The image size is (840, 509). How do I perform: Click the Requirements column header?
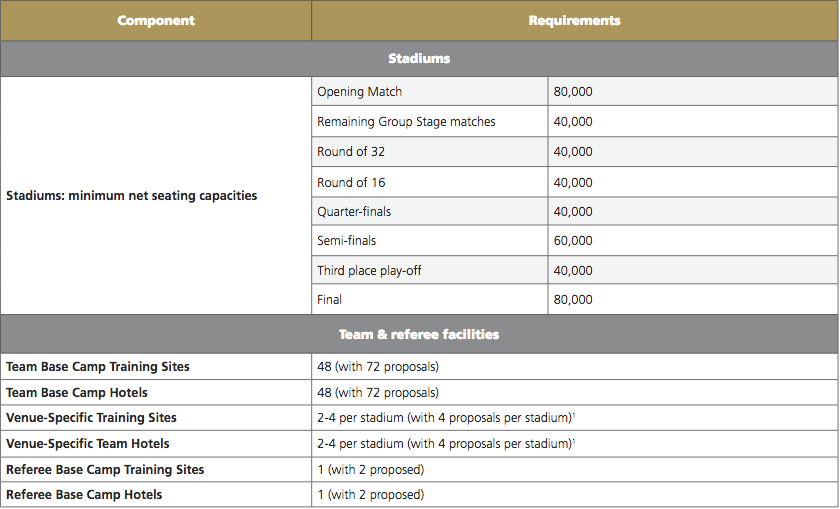574,20
